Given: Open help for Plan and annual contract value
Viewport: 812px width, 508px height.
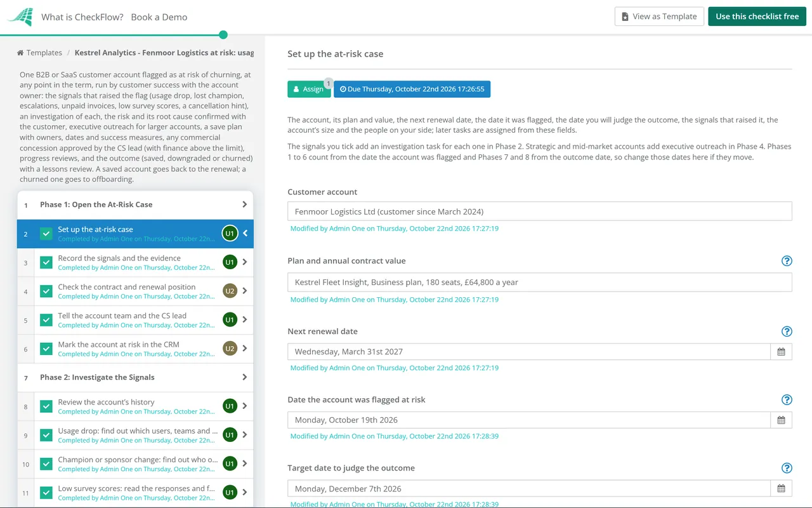Looking at the screenshot, I should click(x=787, y=261).
